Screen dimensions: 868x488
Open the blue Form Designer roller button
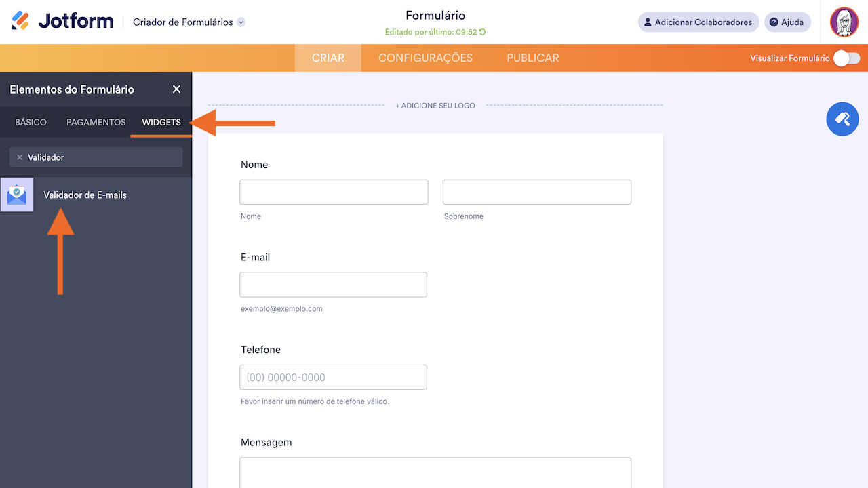pos(842,119)
